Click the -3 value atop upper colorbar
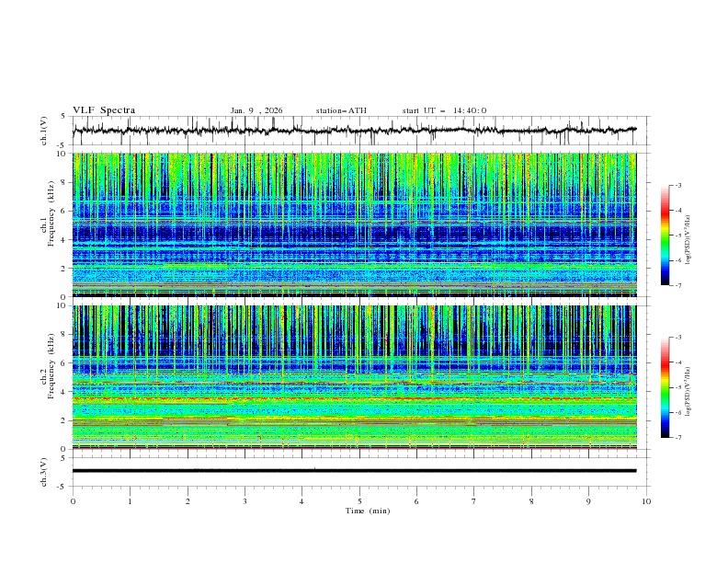This screenshot has width=728, height=563. 678,186
